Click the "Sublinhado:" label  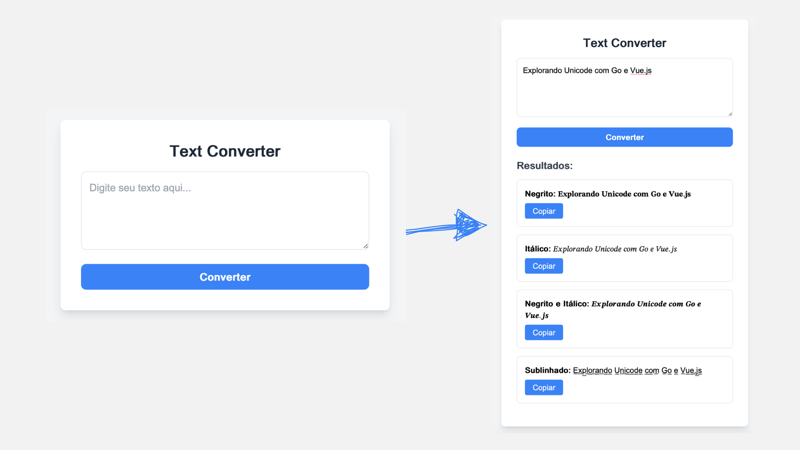pos(547,370)
